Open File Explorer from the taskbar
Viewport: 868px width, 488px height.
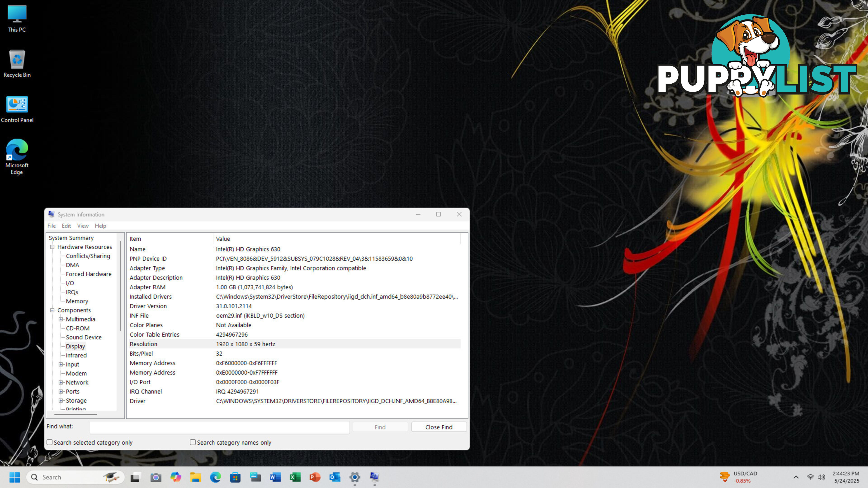pos(196,477)
